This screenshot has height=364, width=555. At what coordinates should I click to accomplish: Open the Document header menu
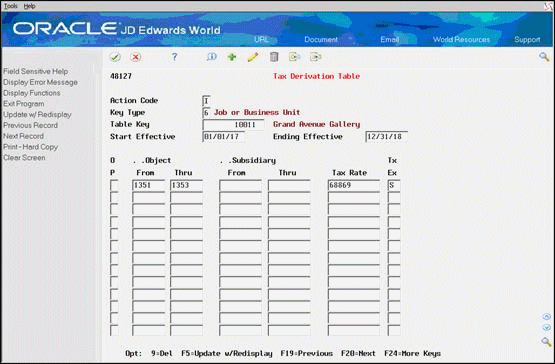tap(321, 39)
